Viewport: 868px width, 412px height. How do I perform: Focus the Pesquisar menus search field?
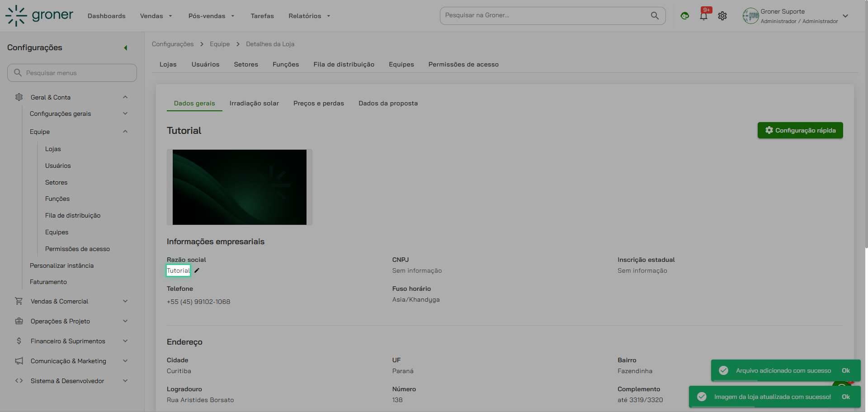(72, 73)
